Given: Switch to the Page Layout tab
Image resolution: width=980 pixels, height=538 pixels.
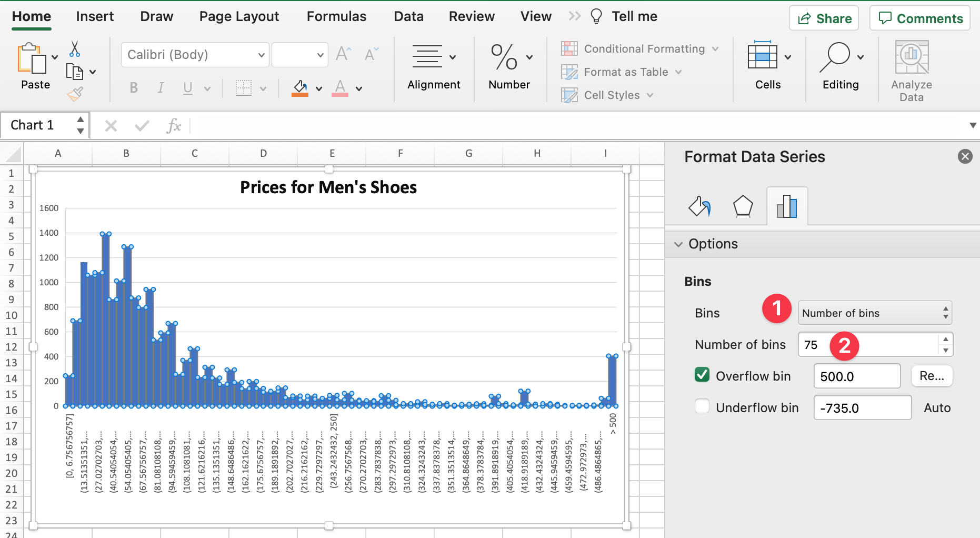Looking at the screenshot, I should pos(239,17).
